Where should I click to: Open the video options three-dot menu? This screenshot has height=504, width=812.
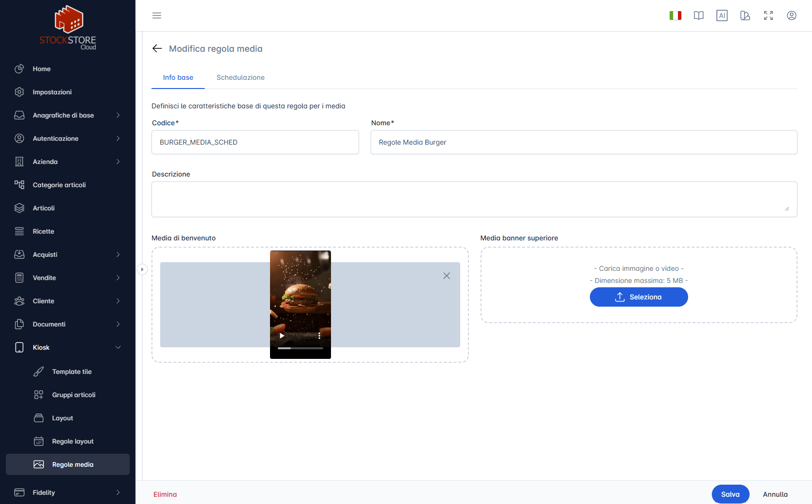tap(319, 336)
